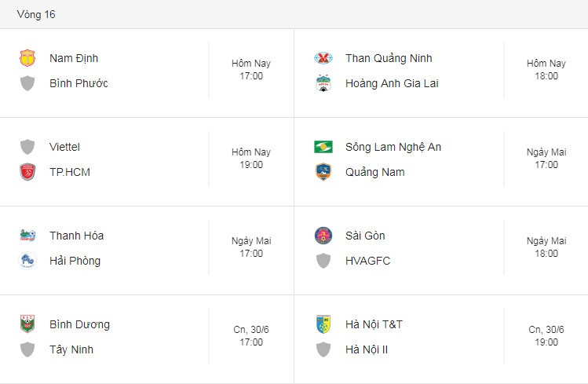The width and height of the screenshot is (588, 384).
Task: Click the Hoàng Anh Gia Lai team badge
Action: coord(323,83)
